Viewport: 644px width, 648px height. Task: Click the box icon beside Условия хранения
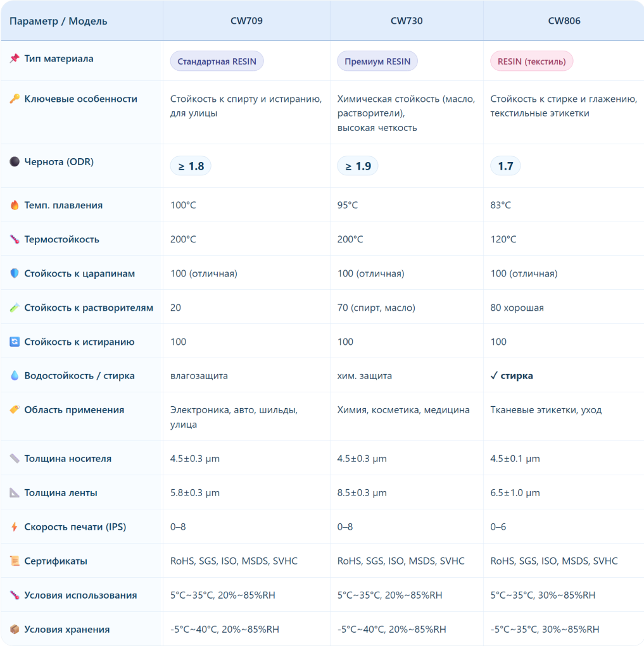15,629
